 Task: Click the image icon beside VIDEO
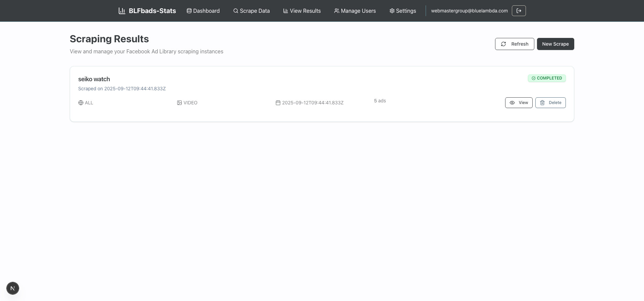click(179, 103)
